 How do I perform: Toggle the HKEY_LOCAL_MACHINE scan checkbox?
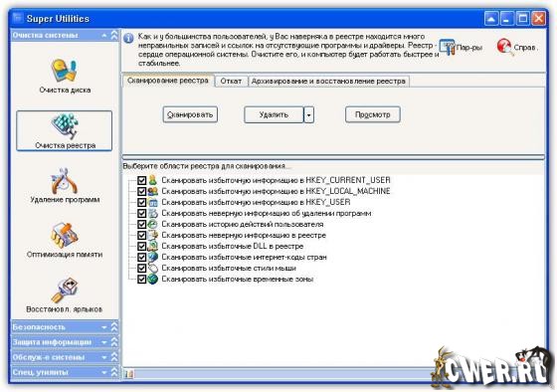(x=141, y=192)
